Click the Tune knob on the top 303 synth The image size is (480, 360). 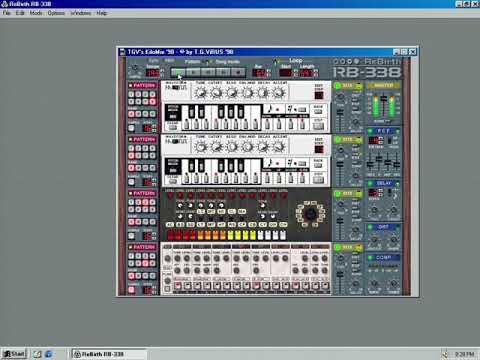click(x=201, y=92)
